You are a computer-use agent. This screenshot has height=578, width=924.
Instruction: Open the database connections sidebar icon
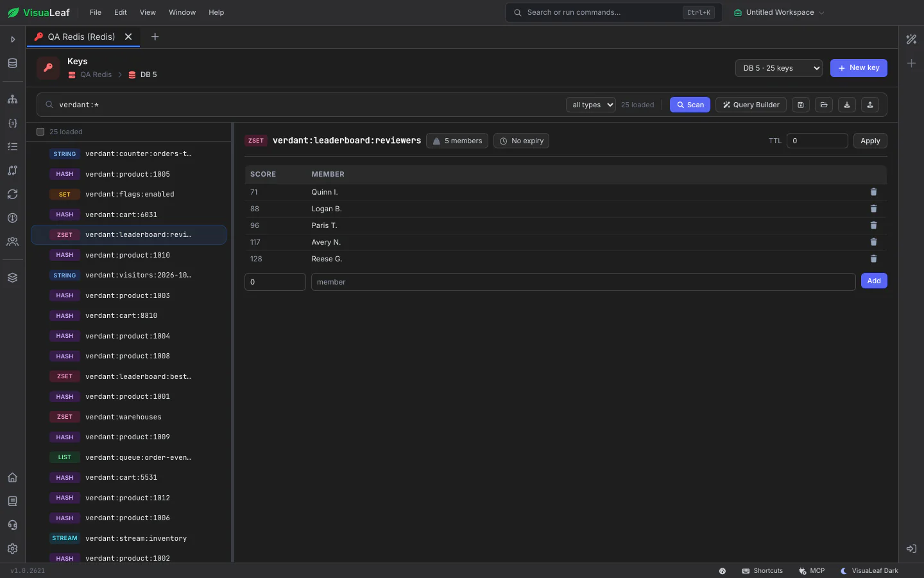[x=12, y=64]
